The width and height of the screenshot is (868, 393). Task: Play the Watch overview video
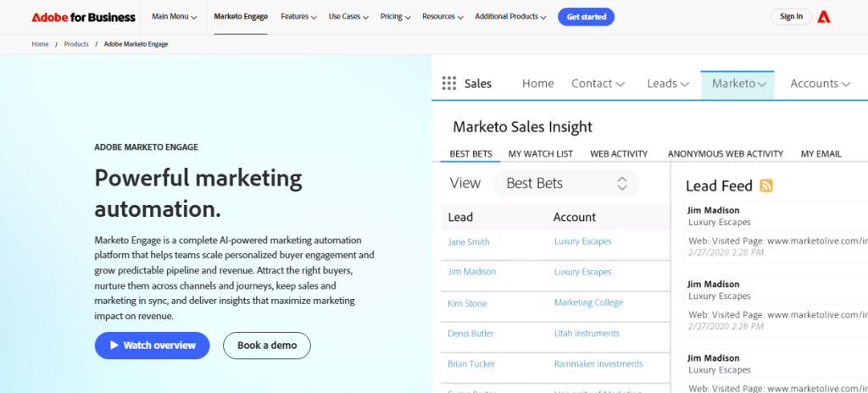[153, 346]
